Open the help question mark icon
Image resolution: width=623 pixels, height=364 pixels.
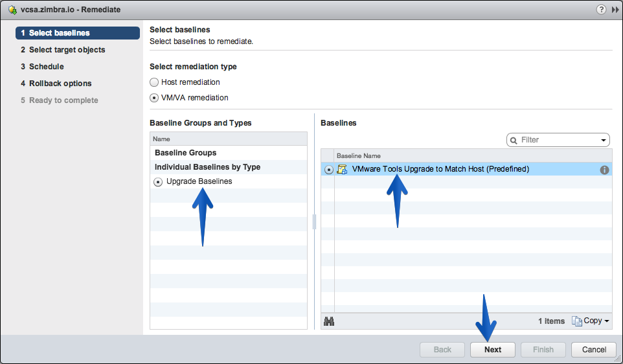click(x=601, y=10)
